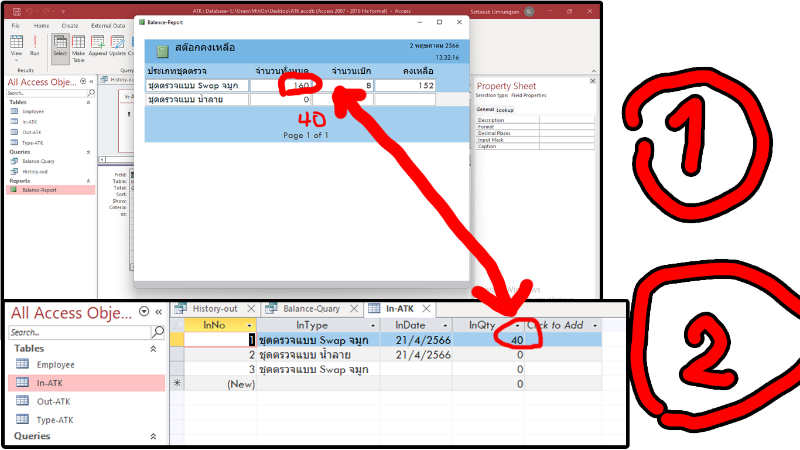Collapse the Tables group in the lower navigation pane

(153, 349)
